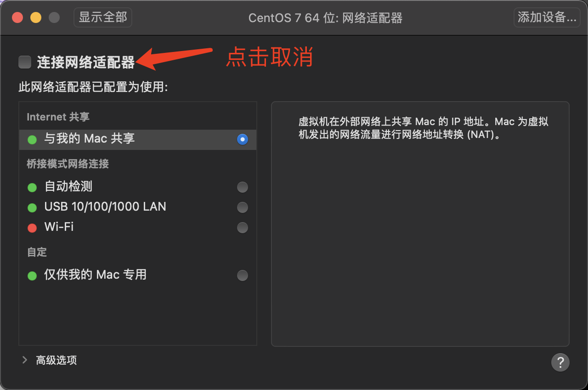Select 与我的 Mac 共享 radio button
The width and height of the screenshot is (588, 390).
click(243, 139)
